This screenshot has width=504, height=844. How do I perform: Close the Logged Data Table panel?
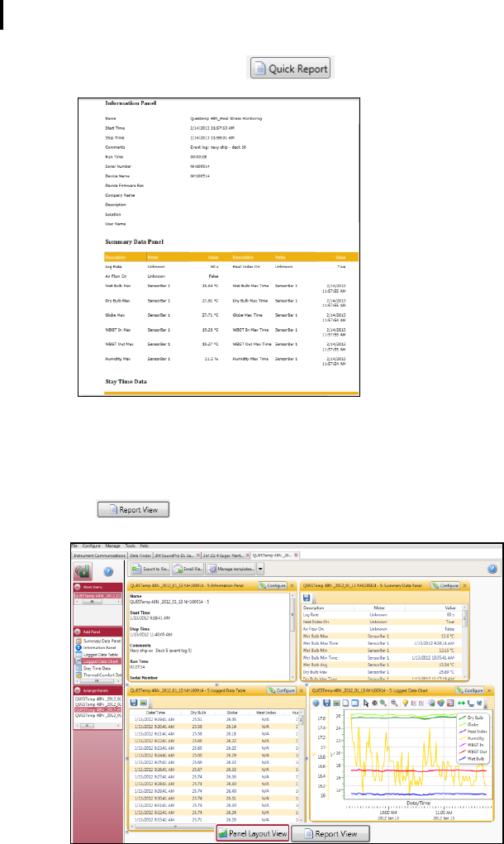click(302, 690)
